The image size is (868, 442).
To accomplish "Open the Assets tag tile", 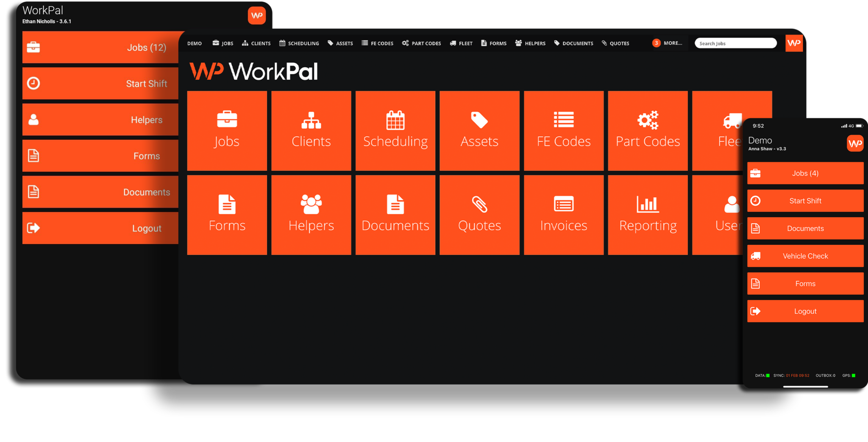I will tap(479, 130).
